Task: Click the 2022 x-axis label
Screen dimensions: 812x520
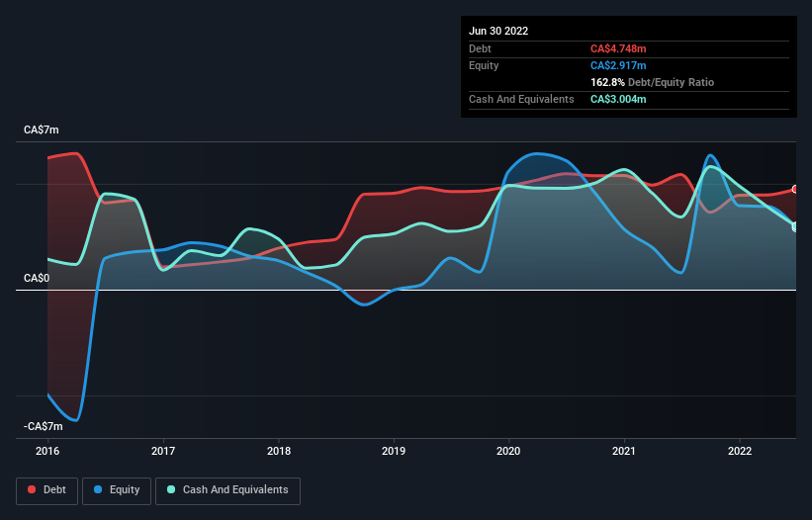Action: (740, 451)
